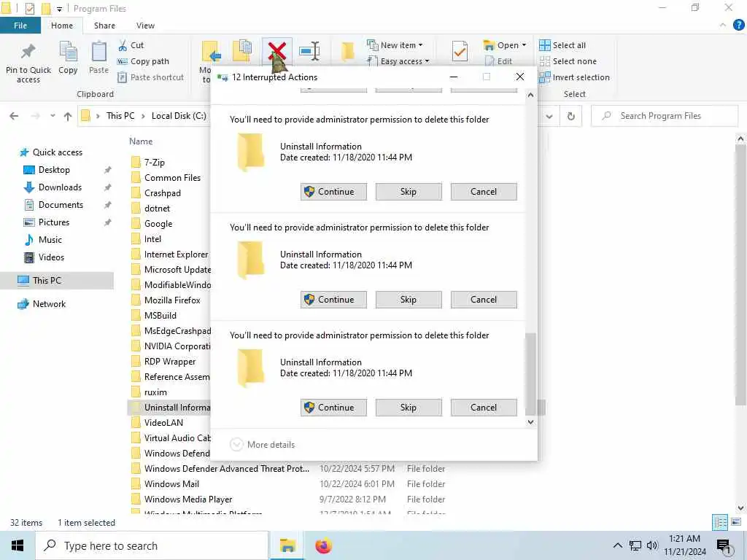This screenshot has height=560, width=747.
Task: Switch to the View ribbon tab
Action: tap(145, 26)
